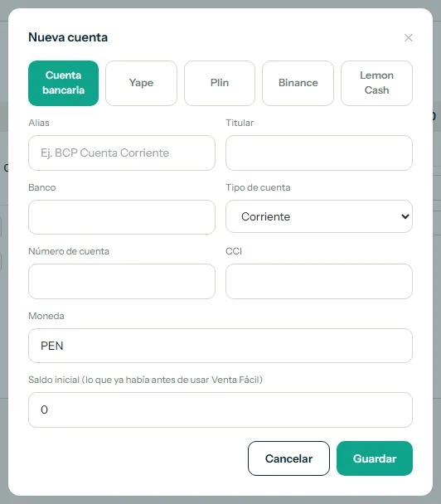
Task: Click the Saldo inicial amount field
Action: pos(220,409)
